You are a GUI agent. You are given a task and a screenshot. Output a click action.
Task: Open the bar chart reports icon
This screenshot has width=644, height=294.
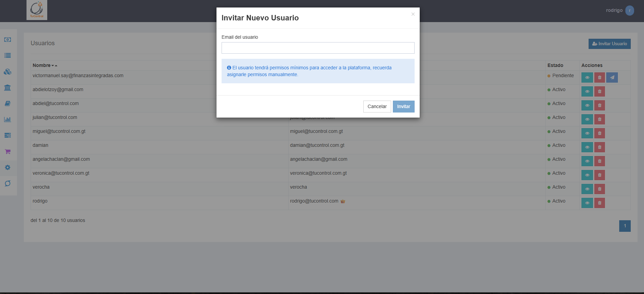point(7,119)
